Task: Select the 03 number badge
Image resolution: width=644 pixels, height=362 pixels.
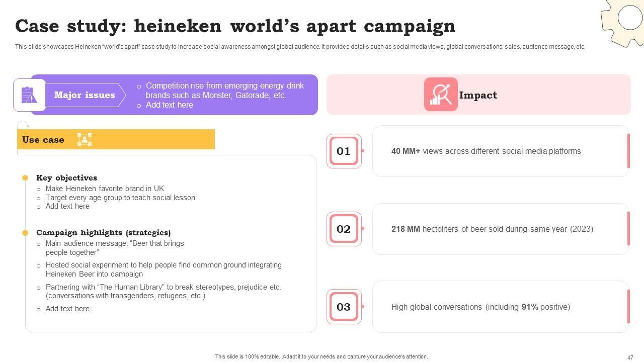Action: (x=344, y=307)
